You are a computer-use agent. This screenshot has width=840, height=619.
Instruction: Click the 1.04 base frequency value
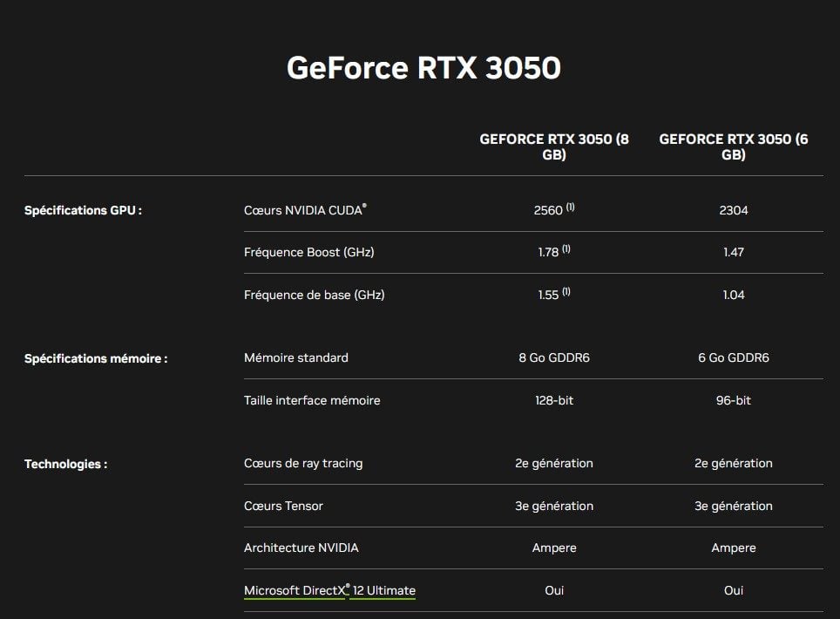734,295
